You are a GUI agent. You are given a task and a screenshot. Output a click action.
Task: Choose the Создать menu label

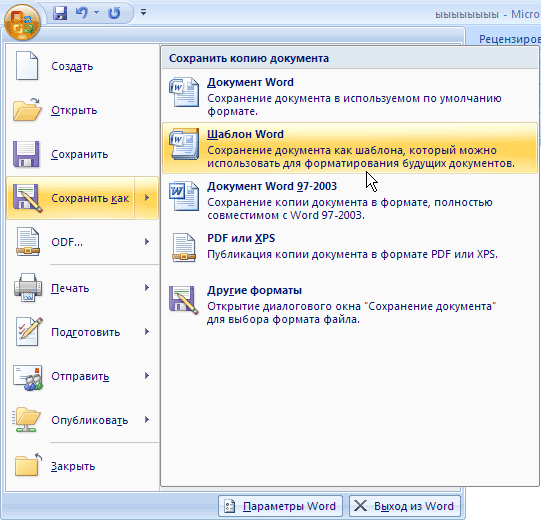[72, 66]
